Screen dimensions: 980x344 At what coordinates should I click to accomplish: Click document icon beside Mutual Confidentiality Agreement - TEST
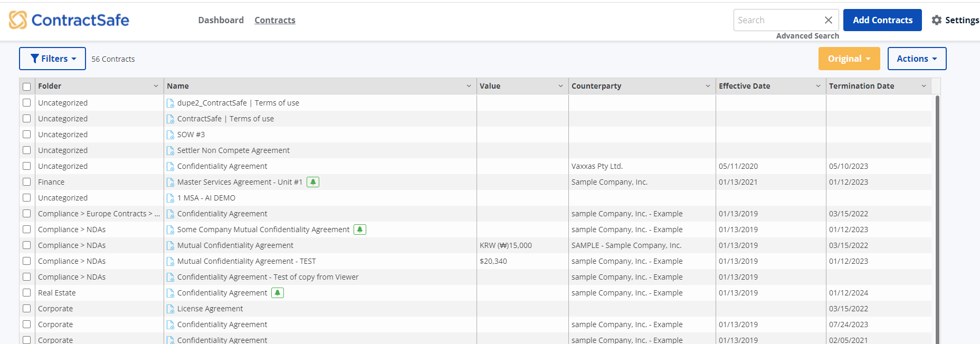(170, 261)
